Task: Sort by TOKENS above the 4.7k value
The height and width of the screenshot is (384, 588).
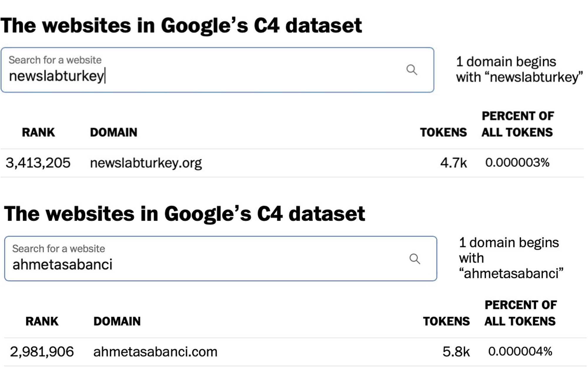Action: (443, 133)
